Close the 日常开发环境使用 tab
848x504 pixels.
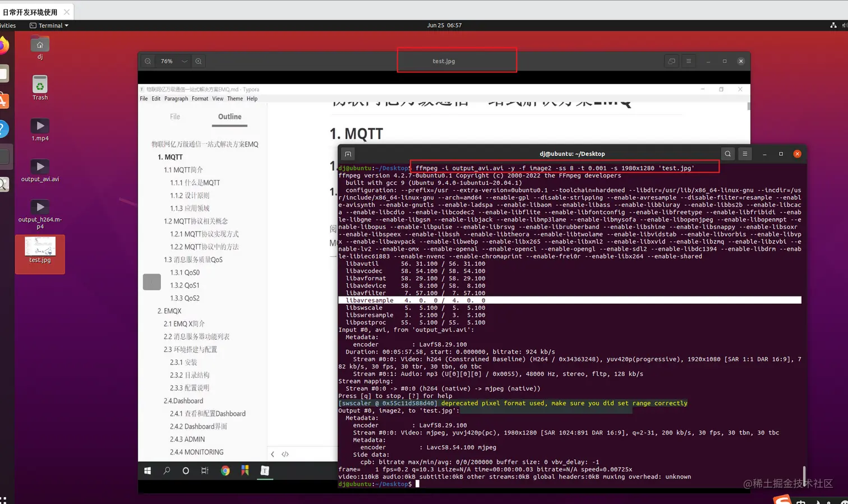(x=67, y=12)
